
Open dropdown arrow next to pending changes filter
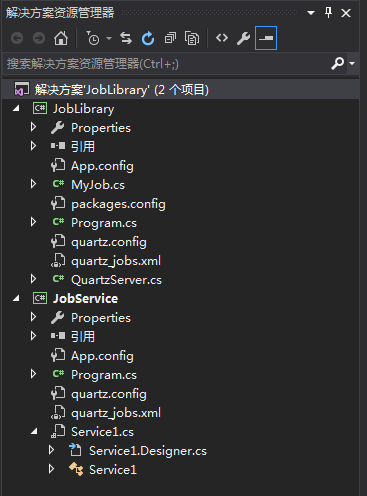[109, 39]
